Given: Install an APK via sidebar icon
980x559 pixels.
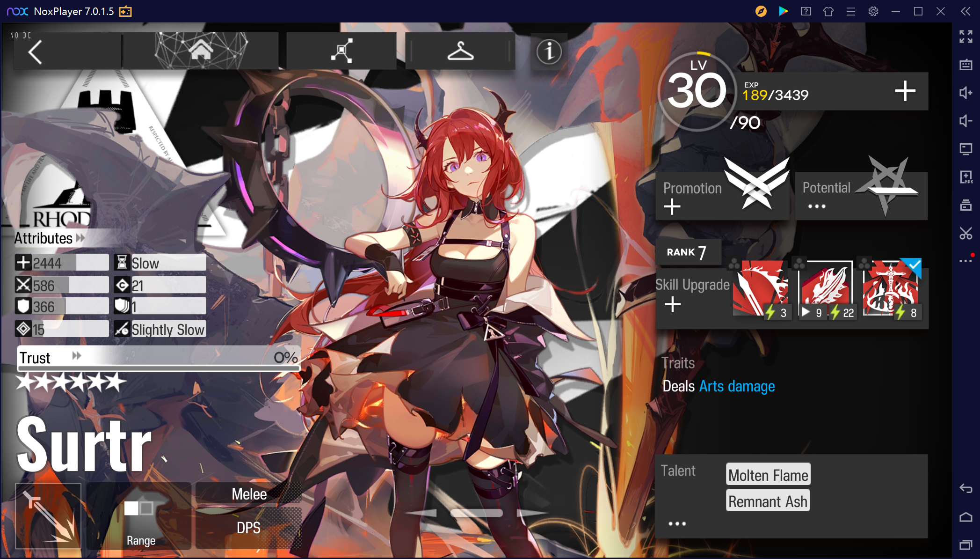Looking at the screenshot, I should coord(966,177).
